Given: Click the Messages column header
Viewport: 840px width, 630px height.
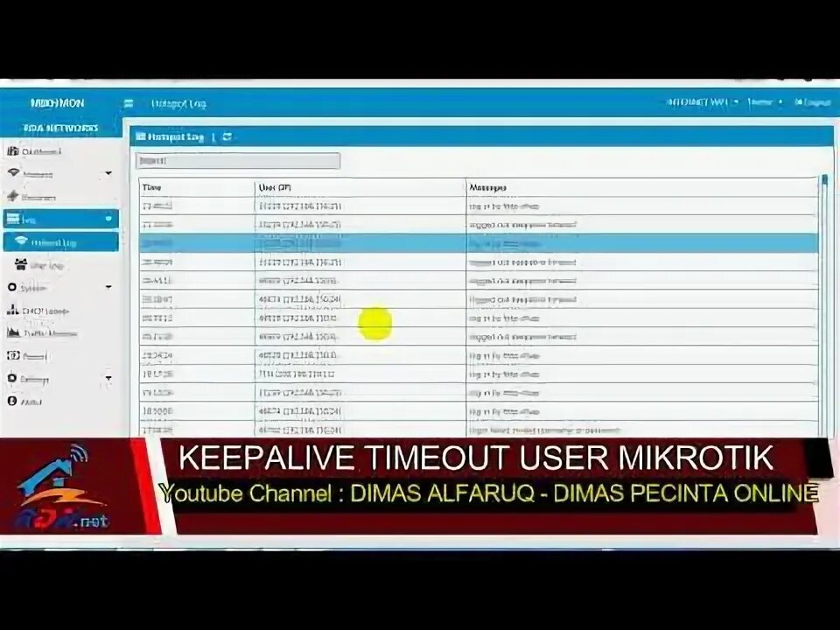Looking at the screenshot, I should tap(642, 187).
